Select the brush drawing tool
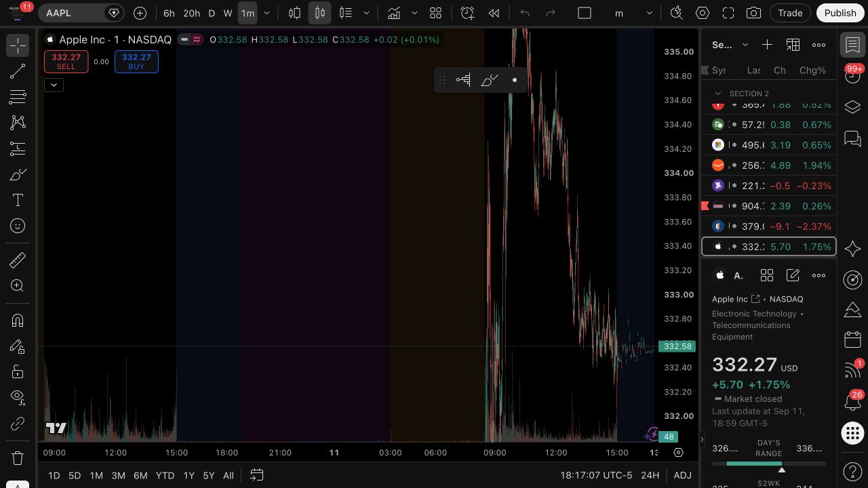Screen dimensions: 868x488 point(18,174)
